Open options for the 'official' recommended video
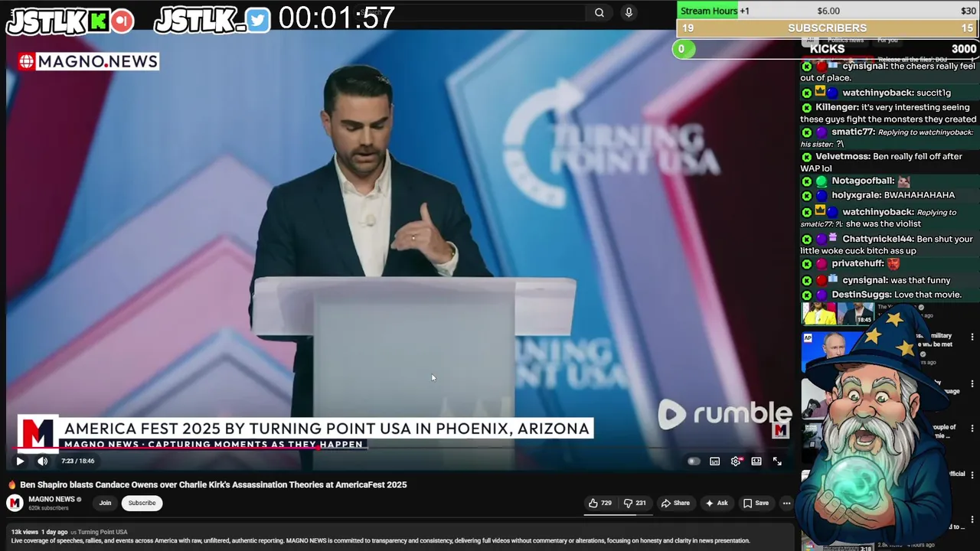 [x=972, y=475]
